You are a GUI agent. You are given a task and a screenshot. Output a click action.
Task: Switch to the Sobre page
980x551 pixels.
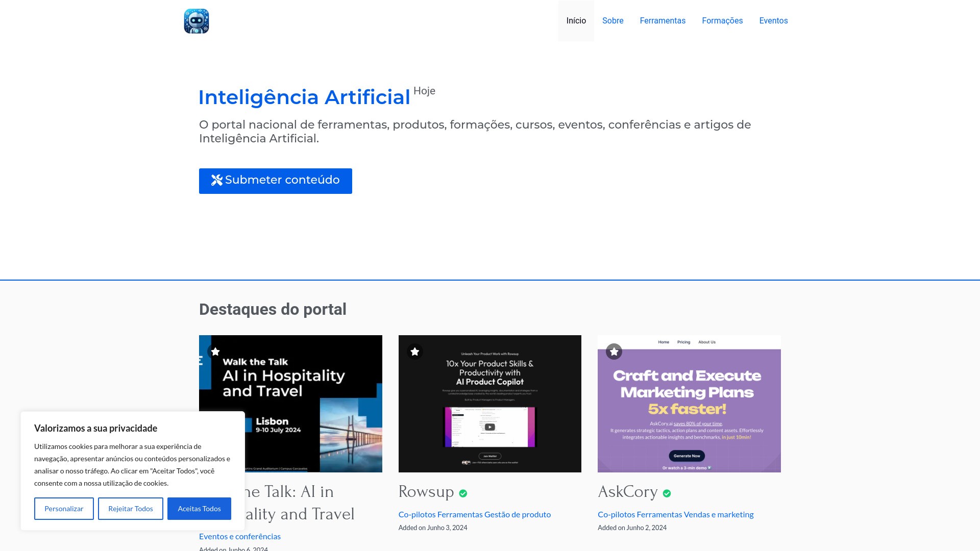point(612,20)
